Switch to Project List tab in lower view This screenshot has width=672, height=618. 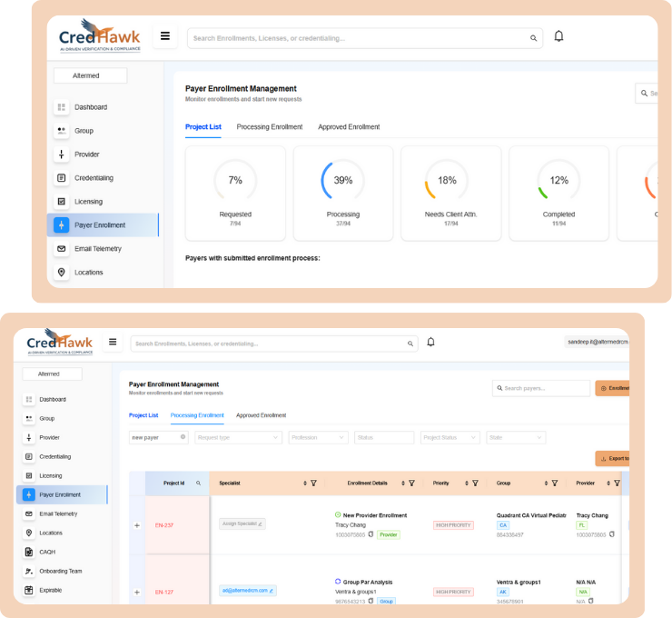[143, 415]
